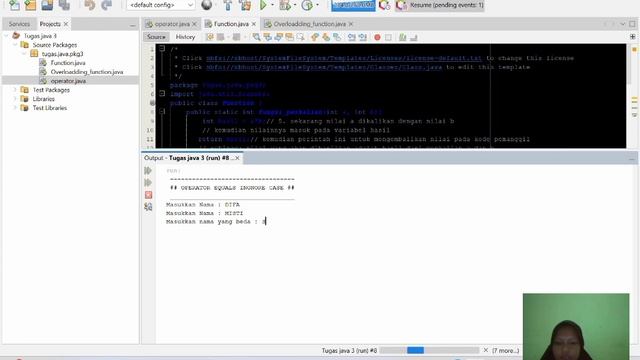
Task: Stop macro recording square icon
Action: point(388,37)
